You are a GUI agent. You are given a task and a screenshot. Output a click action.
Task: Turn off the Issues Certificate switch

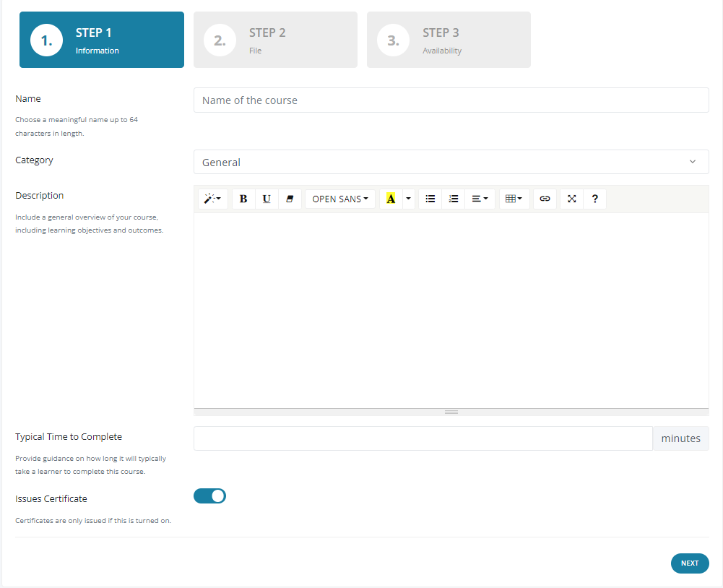tap(209, 496)
